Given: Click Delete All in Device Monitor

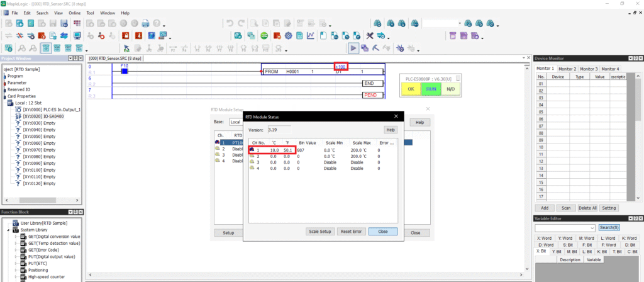Looking at the screenshot, I should [x=587, y=208].
